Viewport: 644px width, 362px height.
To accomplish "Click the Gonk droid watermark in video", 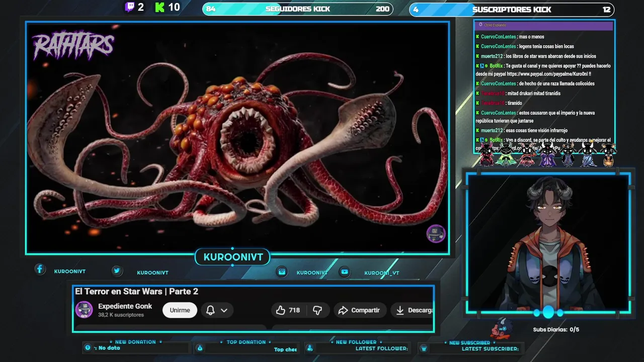I will [436, 234].
